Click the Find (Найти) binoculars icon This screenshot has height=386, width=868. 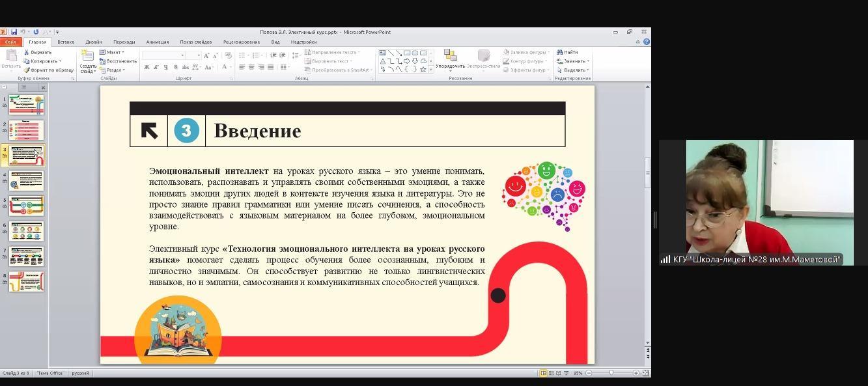pyautogui.click(x=559, y=52)
